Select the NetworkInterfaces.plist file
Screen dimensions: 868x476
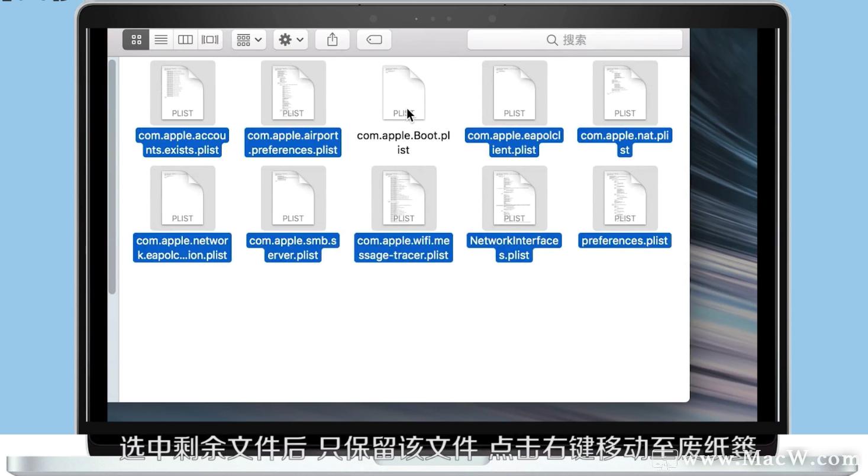coord(514,198)
